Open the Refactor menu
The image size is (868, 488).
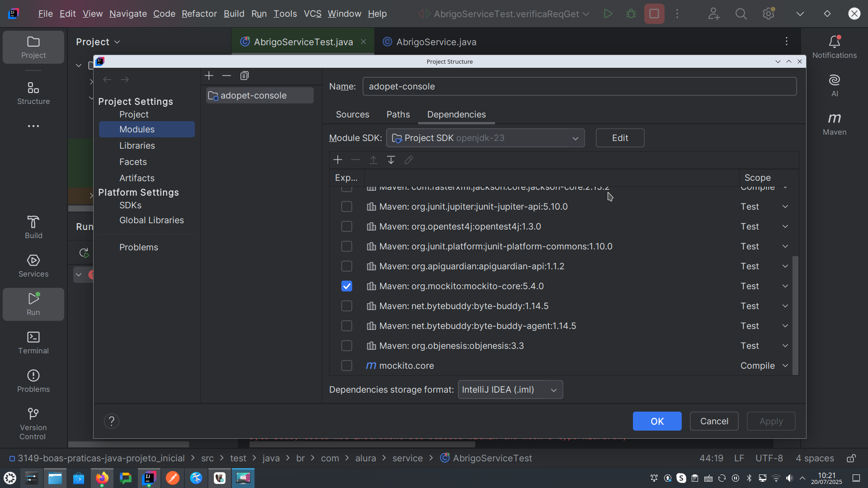coord(199,14)
